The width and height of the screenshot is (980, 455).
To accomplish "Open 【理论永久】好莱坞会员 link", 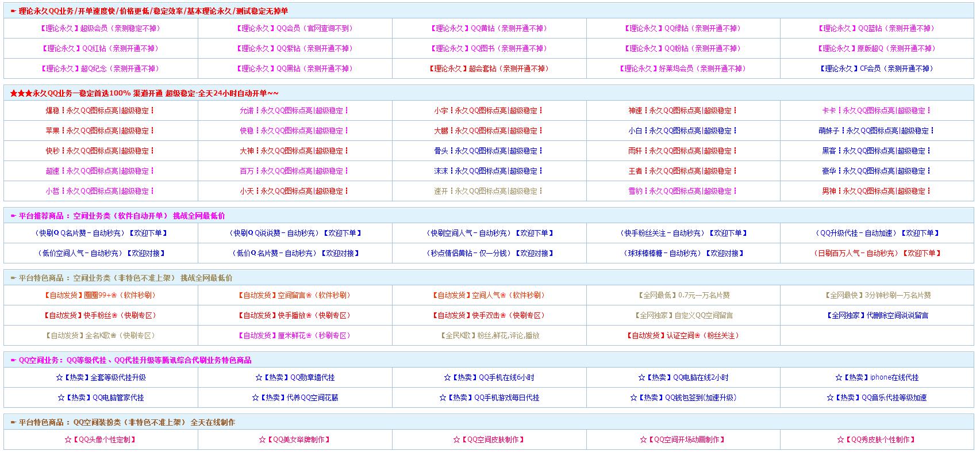I will click(x=683, y=68).
